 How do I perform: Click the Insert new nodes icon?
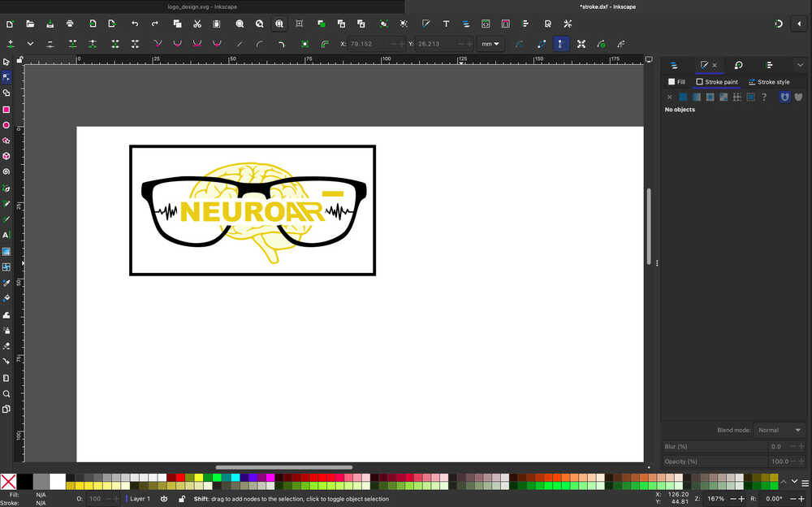coord(11,44)
